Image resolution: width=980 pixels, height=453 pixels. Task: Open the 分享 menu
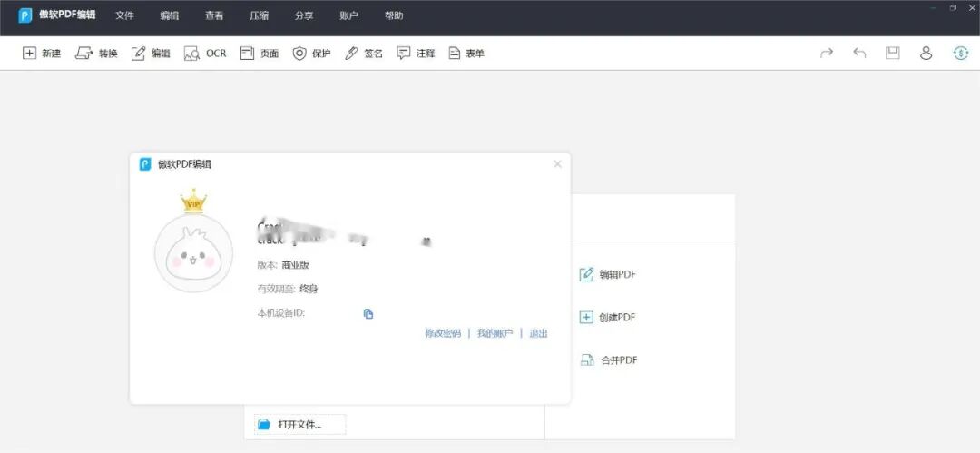pos(304,15)
